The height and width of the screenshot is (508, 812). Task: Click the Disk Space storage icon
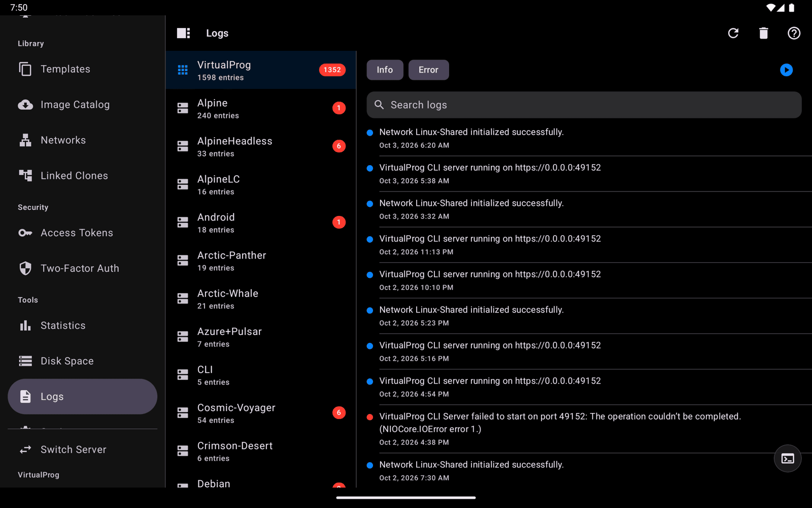pos(25,361)
